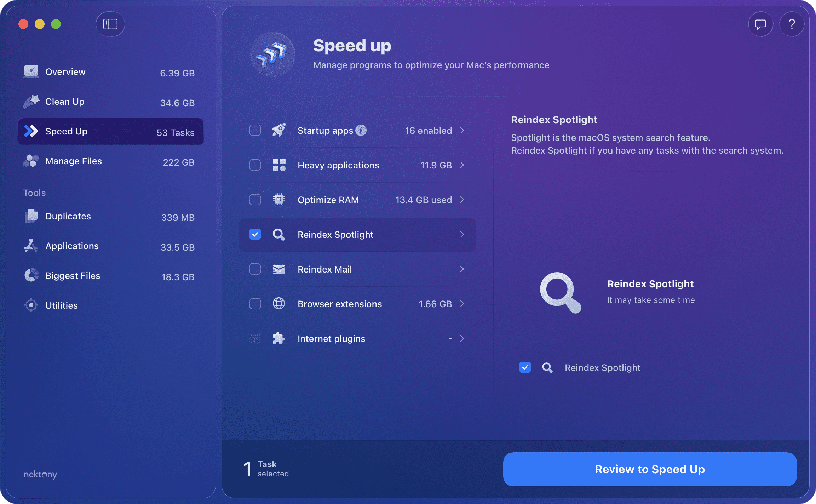Open the Duplicates tool
The width and height of the screenshot is (816, 504).
point(68,216)
